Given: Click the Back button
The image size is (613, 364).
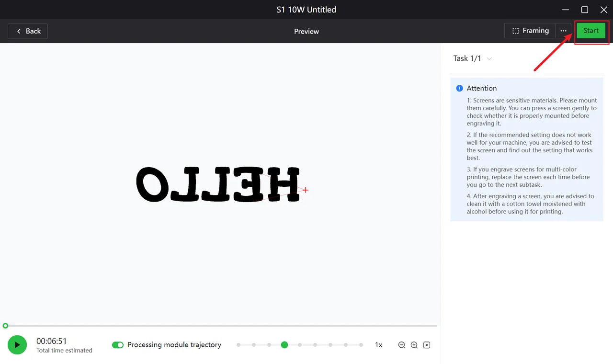Looking at the screenshot, I should coord(28,31).
